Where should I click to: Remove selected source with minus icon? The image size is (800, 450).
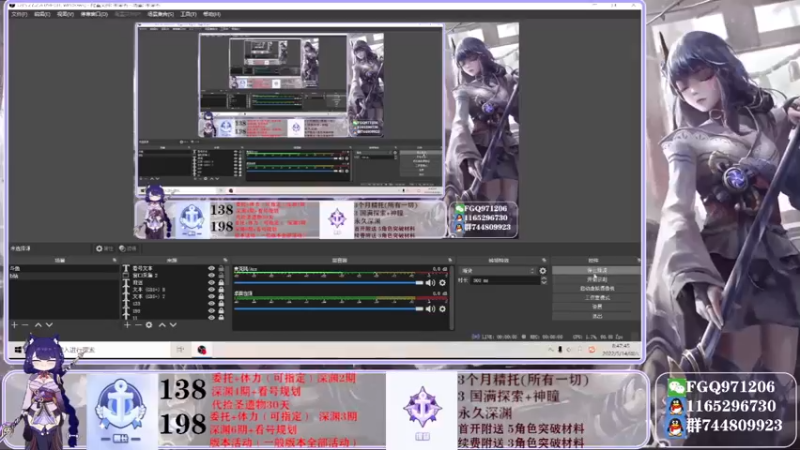[138, 324]
